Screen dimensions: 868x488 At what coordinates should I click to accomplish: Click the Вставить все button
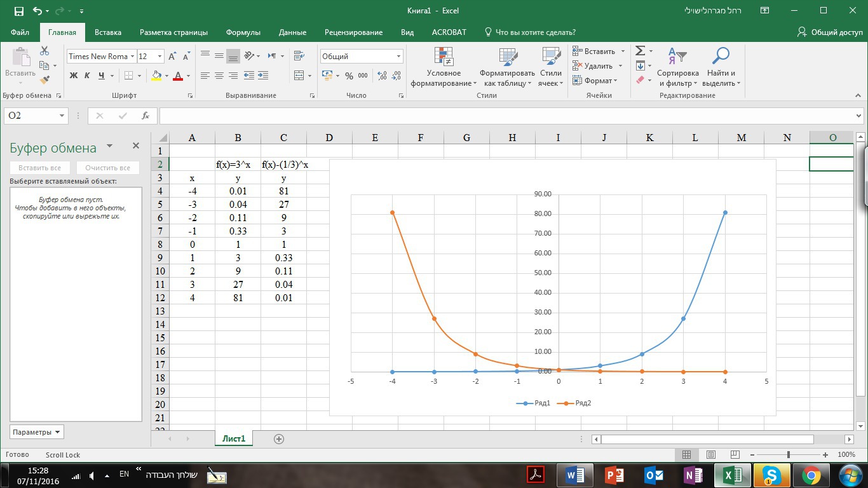click(39, 168)
